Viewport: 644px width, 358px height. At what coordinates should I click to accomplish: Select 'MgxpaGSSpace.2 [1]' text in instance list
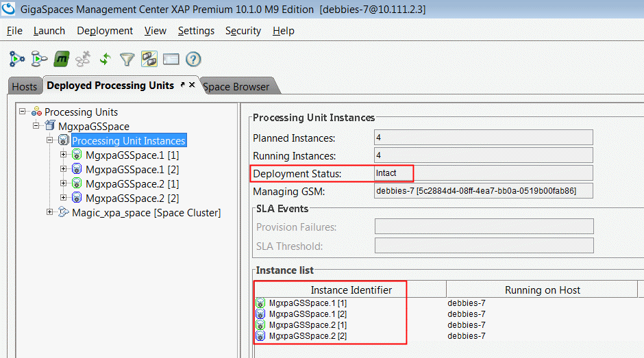click(x=308, y=325)
